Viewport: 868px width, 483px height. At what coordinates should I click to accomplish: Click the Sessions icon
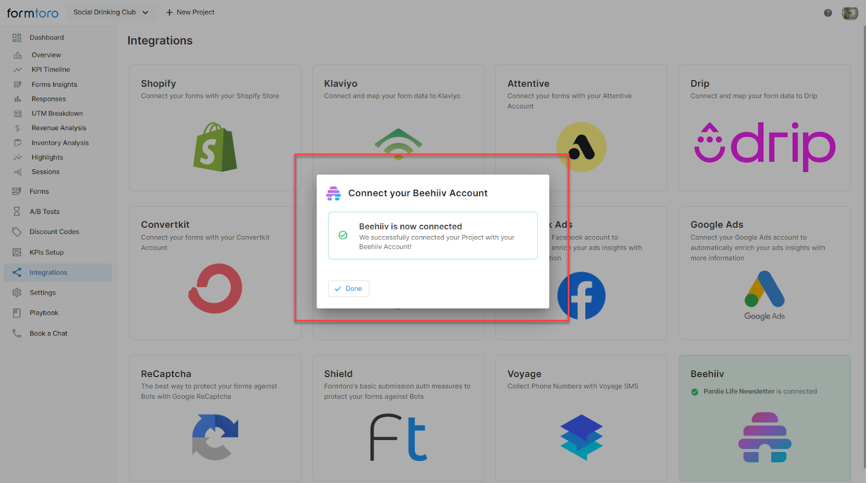click(x=18, y=172)
